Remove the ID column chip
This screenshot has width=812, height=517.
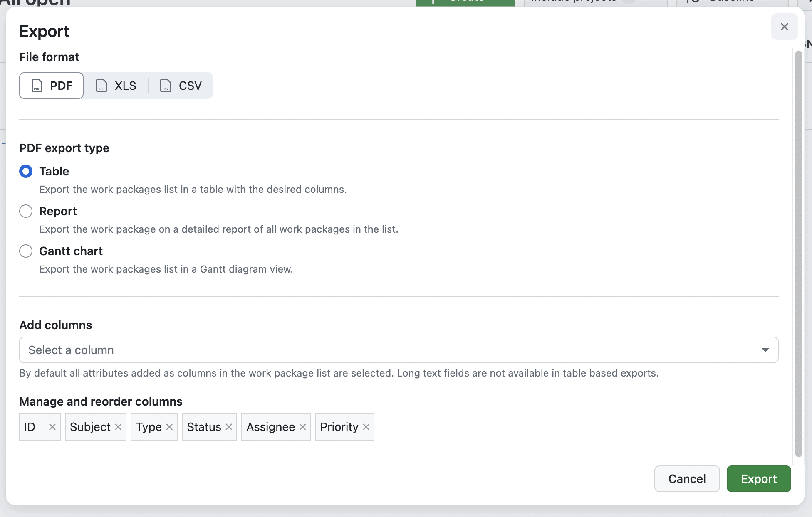pos(52,427)
